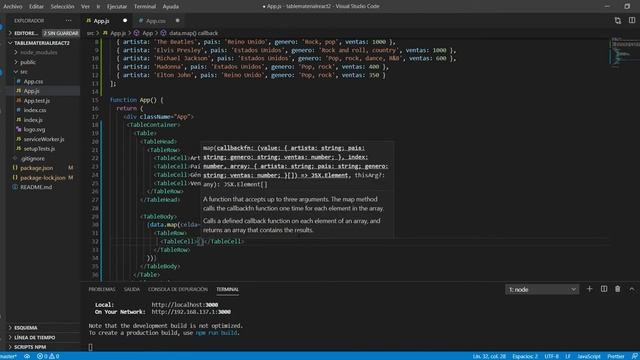Open the Ejecutar menu
The image size is (640, 360).
(117, 6)
